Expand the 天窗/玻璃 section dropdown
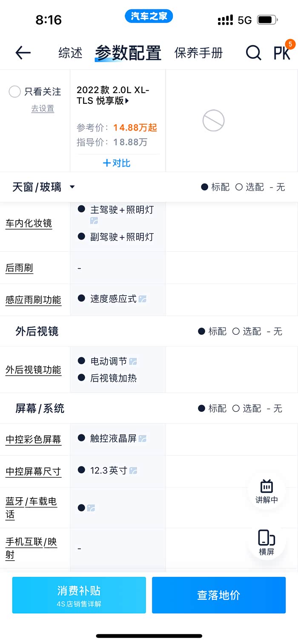This screenshot has height=644, width=298. click(x=72, y=187)
